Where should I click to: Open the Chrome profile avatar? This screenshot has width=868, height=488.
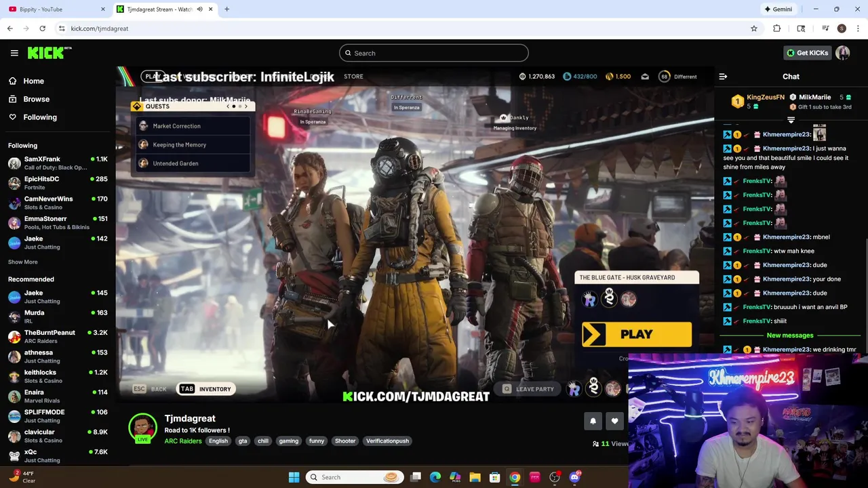coord(842,28)
